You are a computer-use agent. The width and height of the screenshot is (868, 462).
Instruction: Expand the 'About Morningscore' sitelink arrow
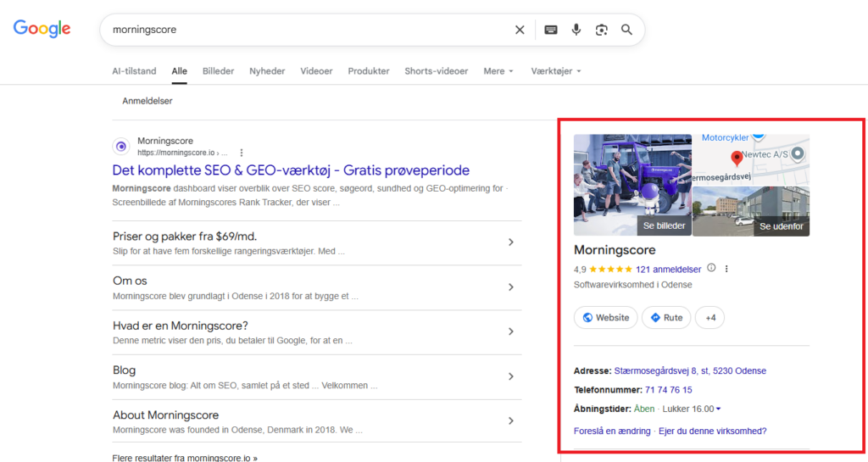tap(511, 421)
